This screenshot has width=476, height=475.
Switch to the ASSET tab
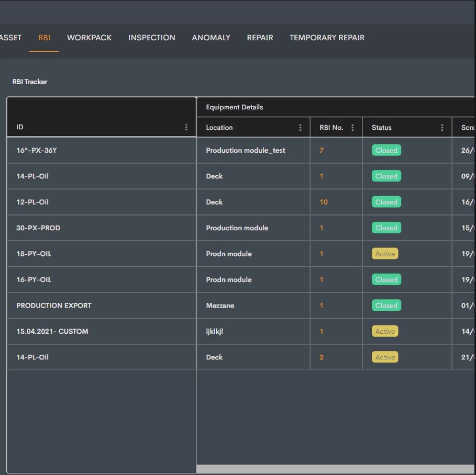[x=10, y=38]
